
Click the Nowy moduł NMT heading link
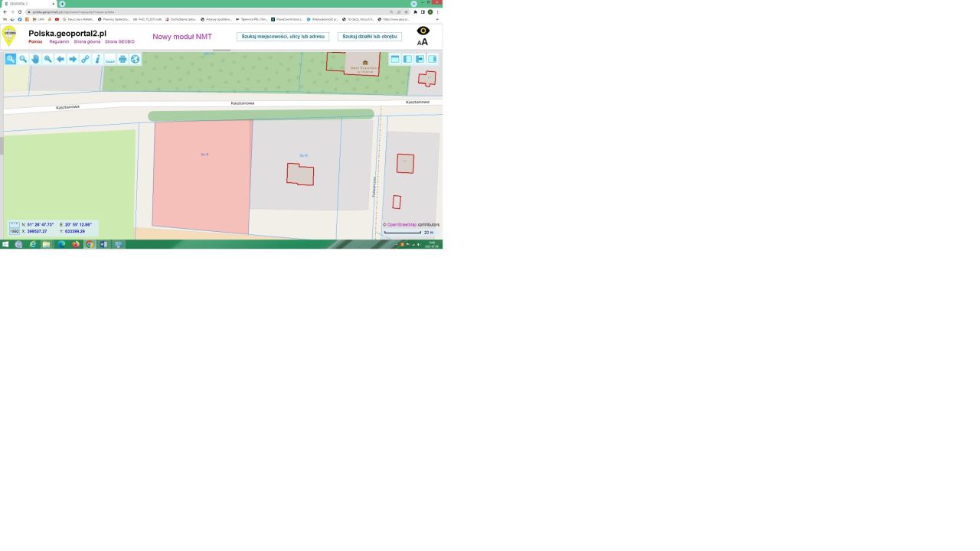coord(182,37)
